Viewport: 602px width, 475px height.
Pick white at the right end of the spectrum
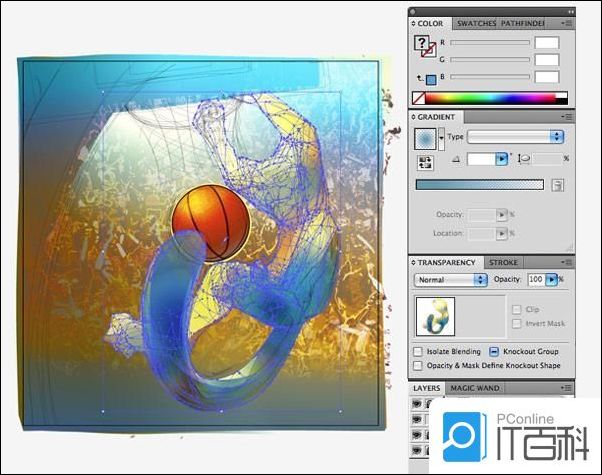pyautogui.click(x=561, y=95)
